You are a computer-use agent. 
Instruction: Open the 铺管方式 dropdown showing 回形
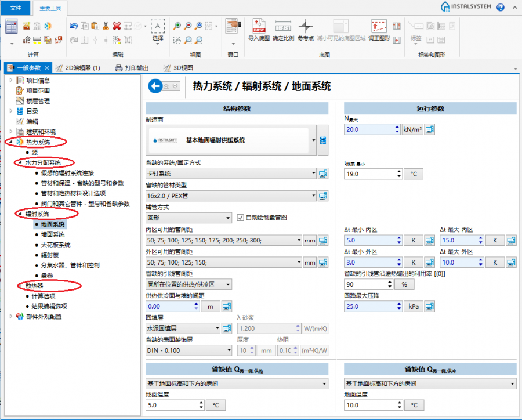pyautogui.click(x=188, y=218)
